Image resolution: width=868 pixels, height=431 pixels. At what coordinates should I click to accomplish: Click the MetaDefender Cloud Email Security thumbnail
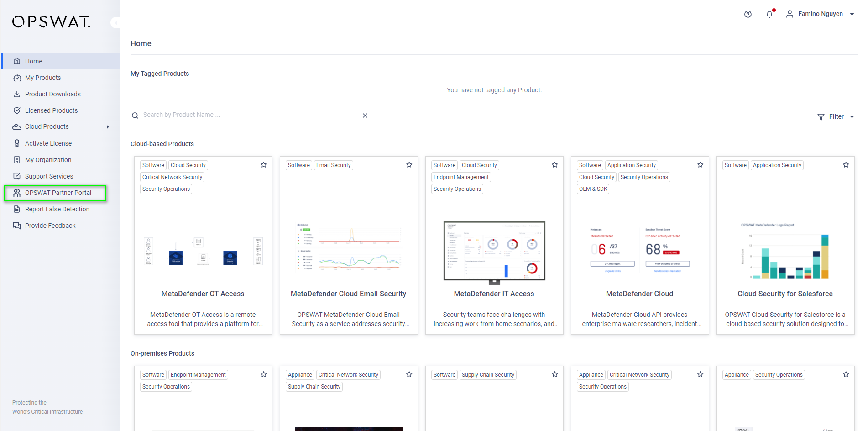[x=349, y=247]
